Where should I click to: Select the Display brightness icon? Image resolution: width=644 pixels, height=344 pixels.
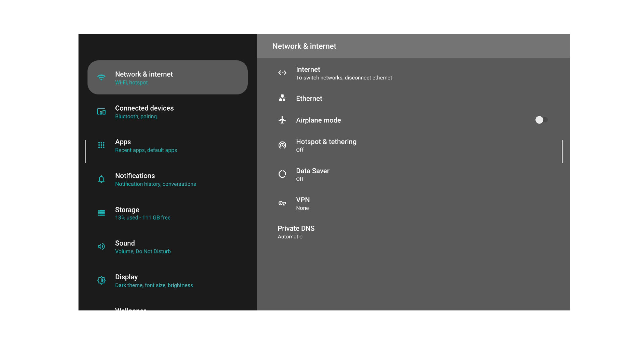101,280
